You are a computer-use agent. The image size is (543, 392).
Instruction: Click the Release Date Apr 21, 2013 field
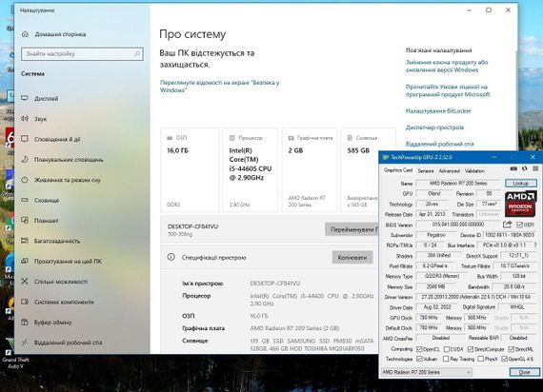432,214
